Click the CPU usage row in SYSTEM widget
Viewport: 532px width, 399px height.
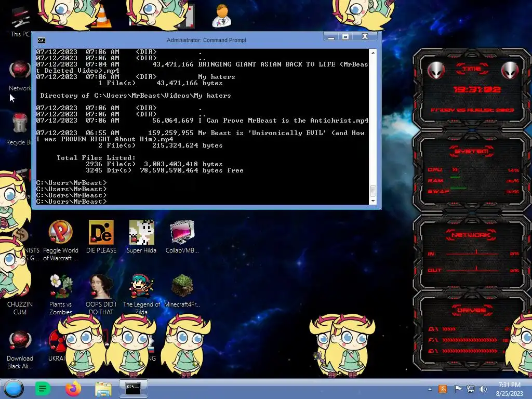click(473, 170)
